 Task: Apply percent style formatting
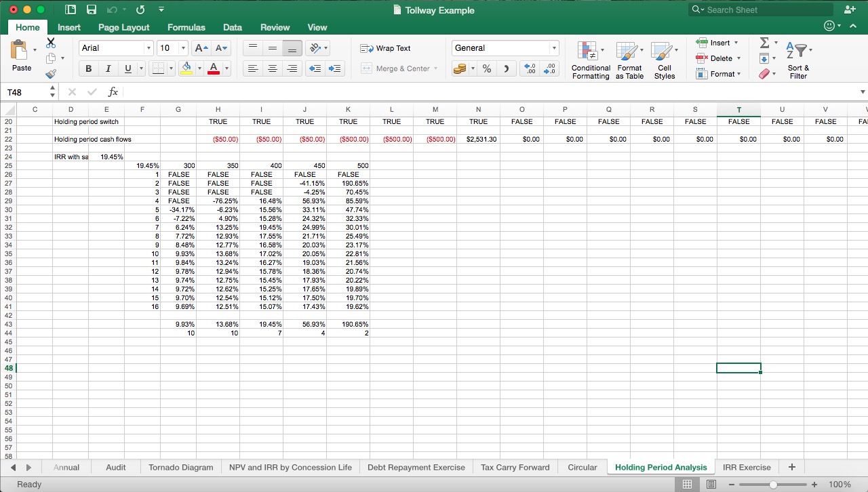click(x=486, y=68)
